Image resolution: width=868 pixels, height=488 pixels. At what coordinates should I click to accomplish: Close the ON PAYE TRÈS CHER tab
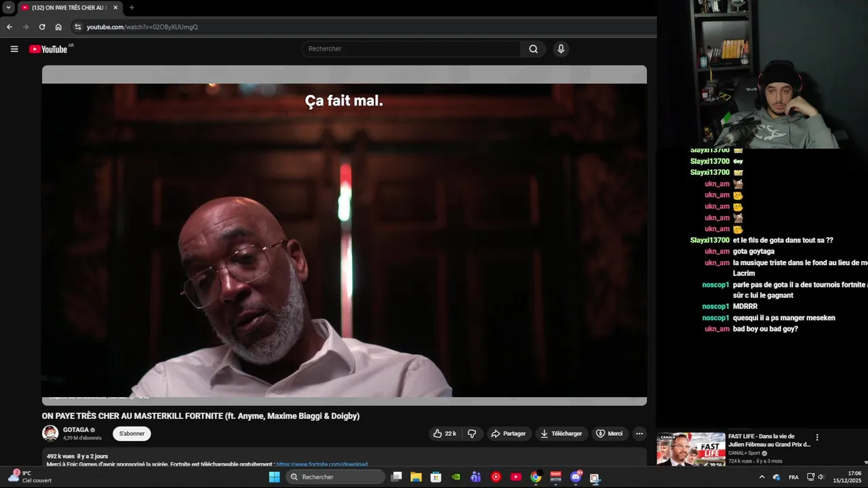tap(115, 7)
